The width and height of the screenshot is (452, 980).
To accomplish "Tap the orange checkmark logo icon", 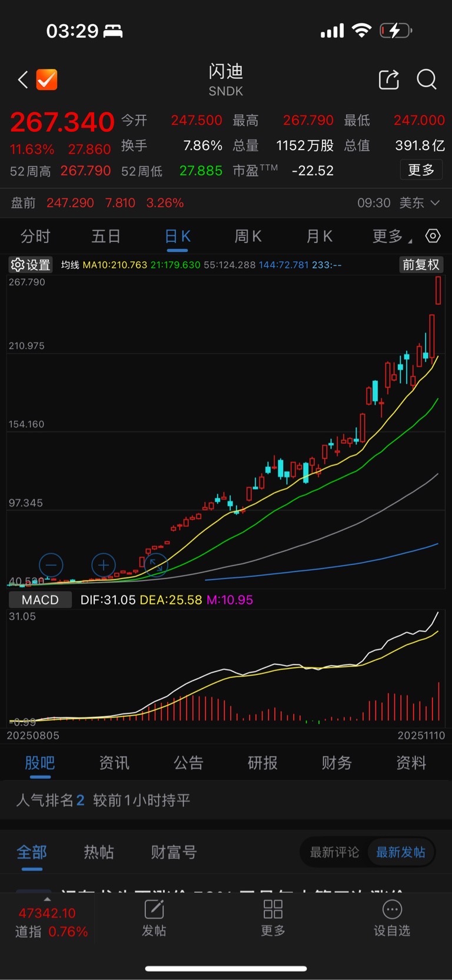I will point(47,79).
